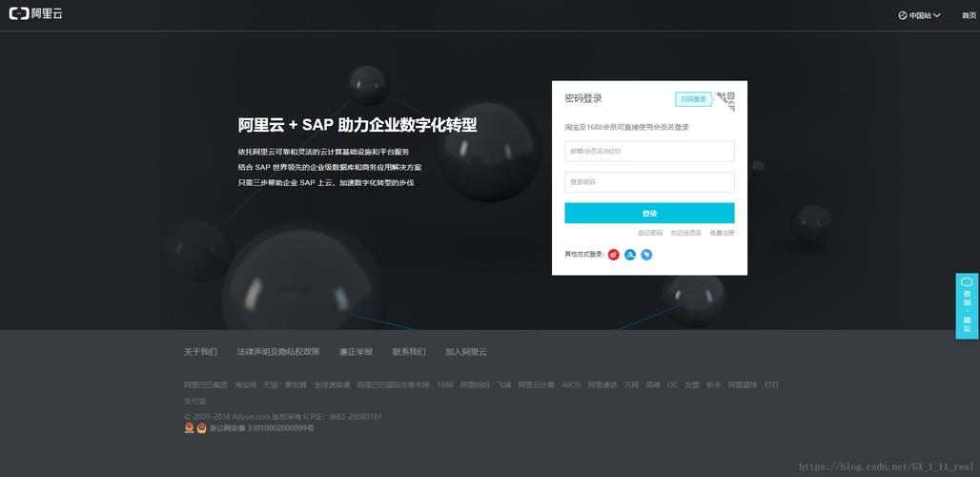Click 阿里云计算 footer link

(x=537, y=385)
